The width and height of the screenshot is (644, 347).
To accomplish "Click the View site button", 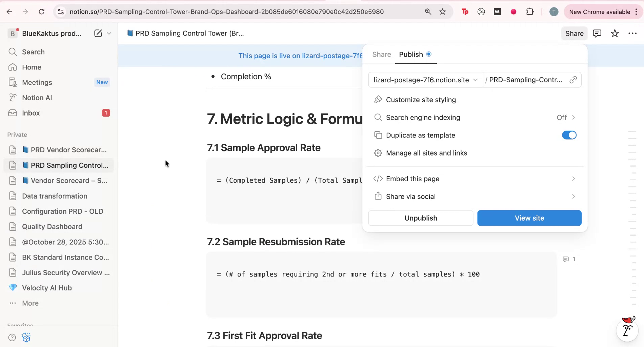I will [x=529, y=218].
